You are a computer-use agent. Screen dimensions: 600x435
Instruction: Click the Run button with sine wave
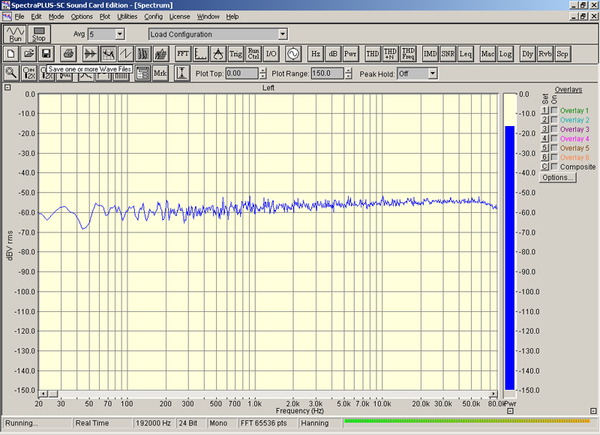click(15, 34)
